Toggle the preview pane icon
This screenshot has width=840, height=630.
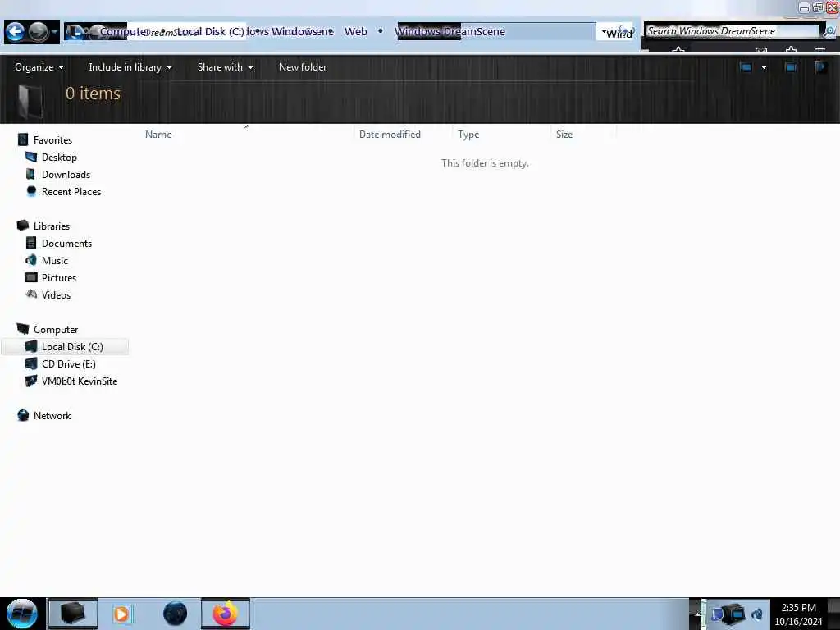point(792,67)
